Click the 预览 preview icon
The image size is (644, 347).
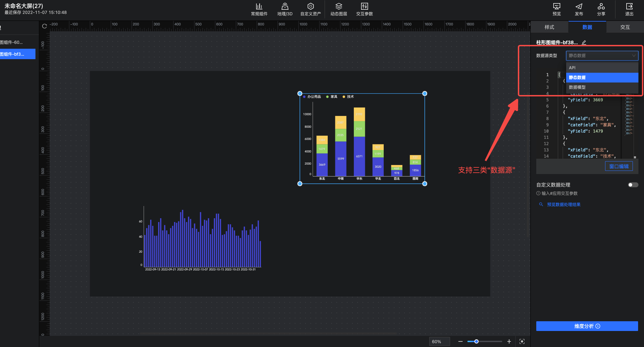pos(556,7)
